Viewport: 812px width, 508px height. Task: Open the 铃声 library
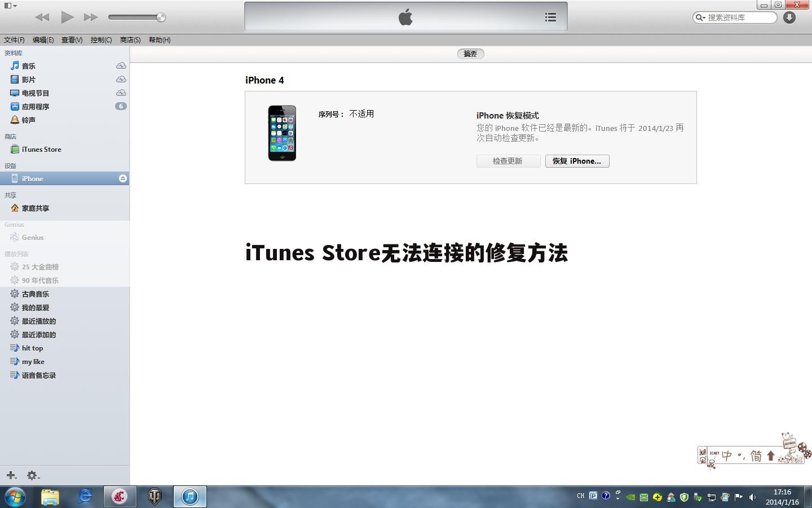(x=28, y=120)
